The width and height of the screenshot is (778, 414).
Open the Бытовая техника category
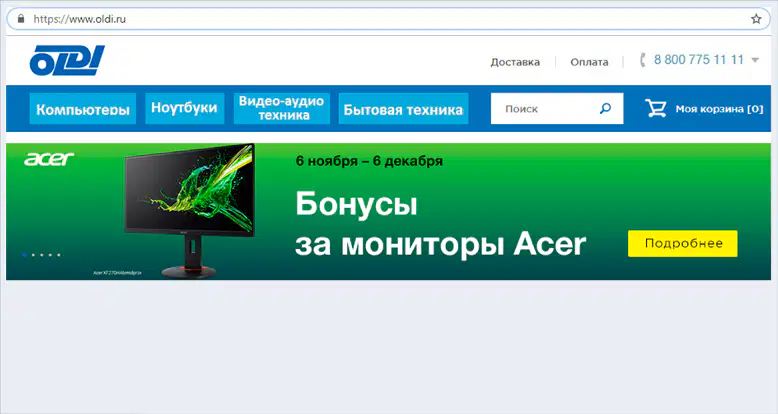(403, 108)
